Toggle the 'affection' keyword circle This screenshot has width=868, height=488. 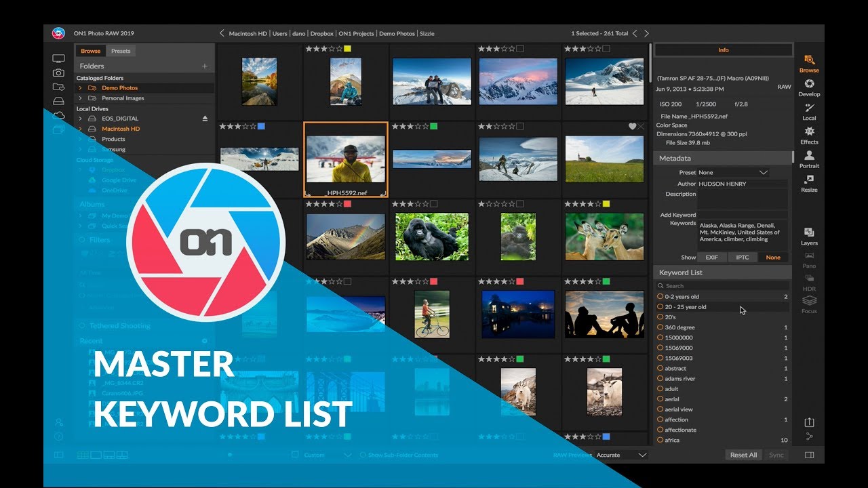click(660, 420)
